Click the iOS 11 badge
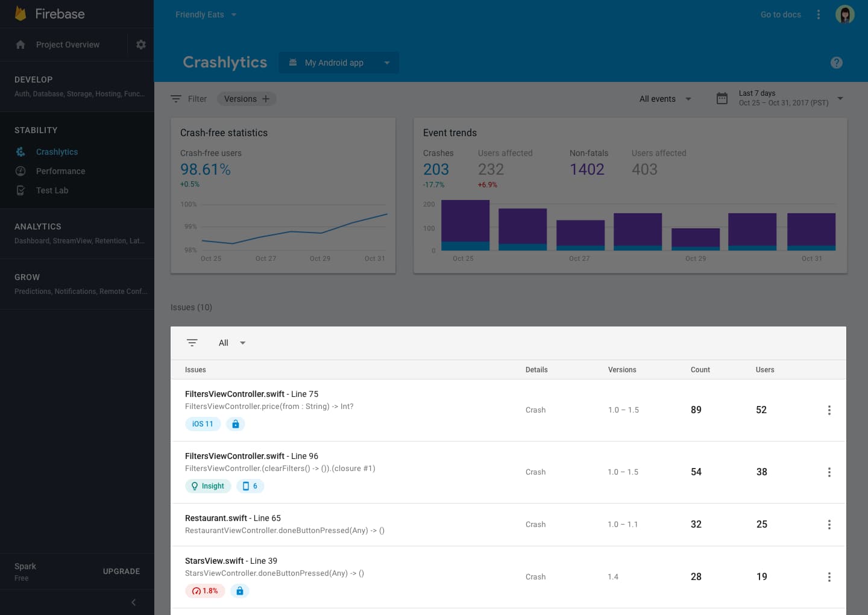This screenshot has height=615, width=868. (x=203, y=424)
